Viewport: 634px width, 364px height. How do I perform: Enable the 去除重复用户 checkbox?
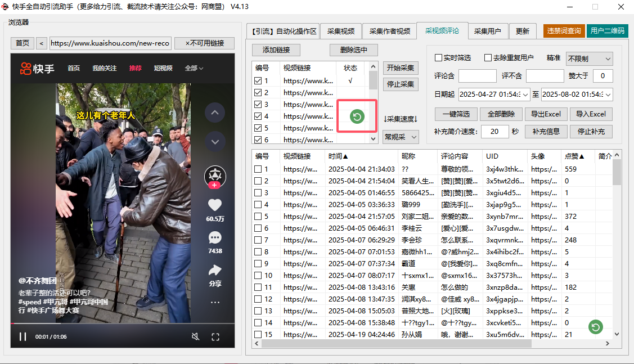click(488, 58)
